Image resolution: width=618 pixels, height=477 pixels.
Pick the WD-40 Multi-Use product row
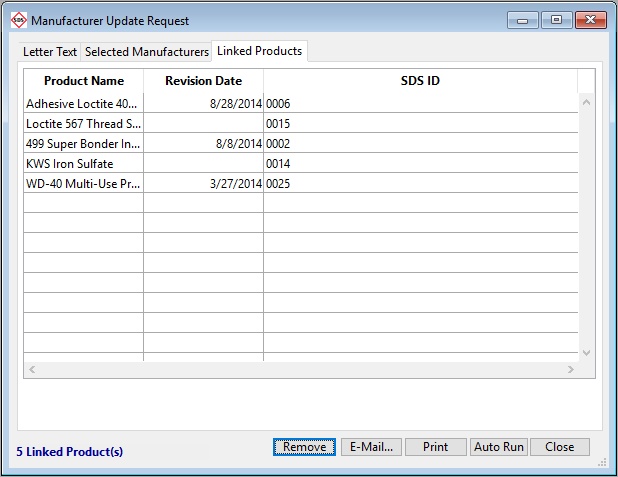click(83, 183)
